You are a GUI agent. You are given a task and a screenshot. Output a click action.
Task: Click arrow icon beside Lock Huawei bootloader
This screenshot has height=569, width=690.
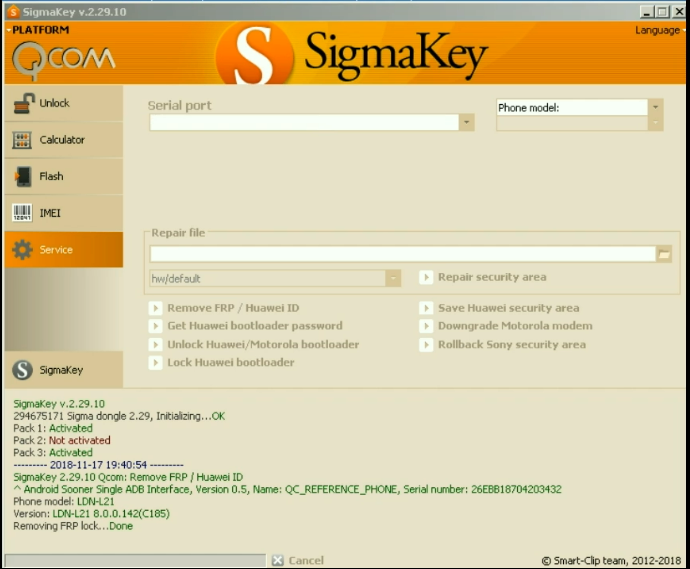click(x=155, y=363)
